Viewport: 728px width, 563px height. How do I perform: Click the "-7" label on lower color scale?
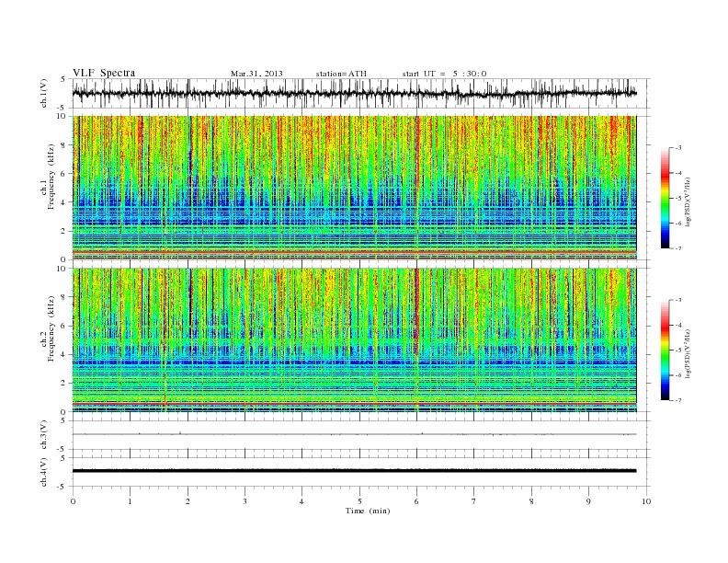[x=678, y=400]
